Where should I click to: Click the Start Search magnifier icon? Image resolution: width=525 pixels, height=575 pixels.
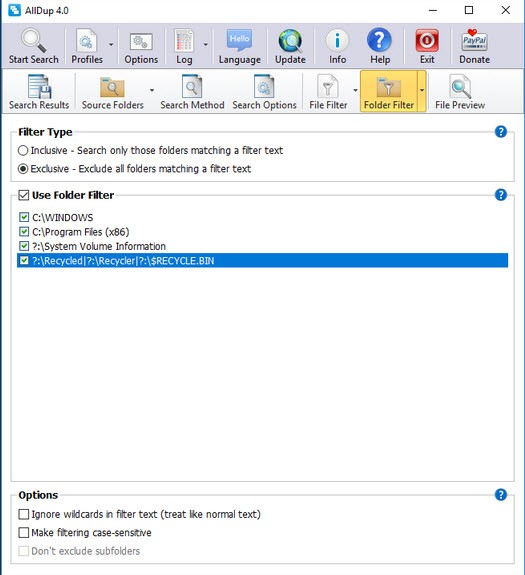(x=33, y=40)
